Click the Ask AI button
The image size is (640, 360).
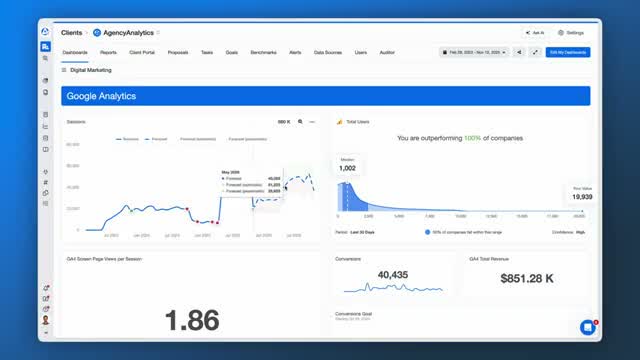(x=535, y=33)
